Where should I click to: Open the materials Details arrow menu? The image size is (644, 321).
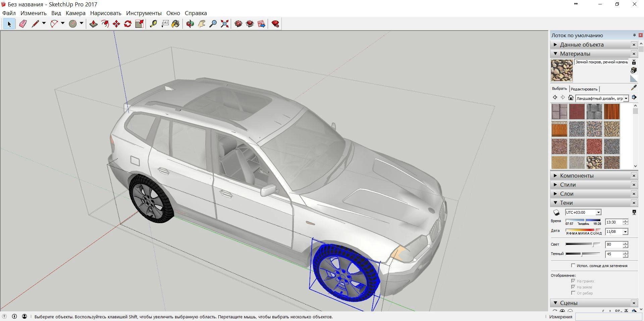click(634, 98)
